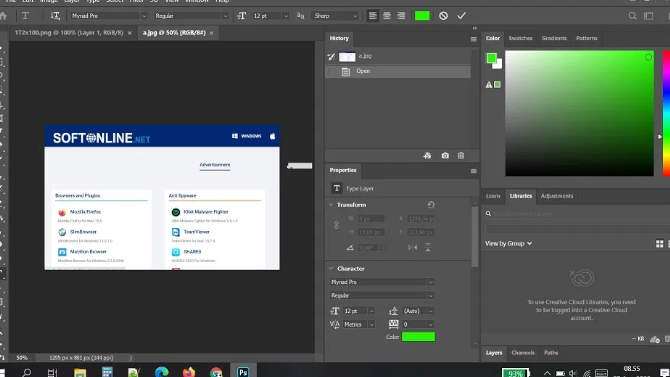670x377 pixels.
Task: Expand the View by Group dropdown
Action: click(x=508, y=244)
